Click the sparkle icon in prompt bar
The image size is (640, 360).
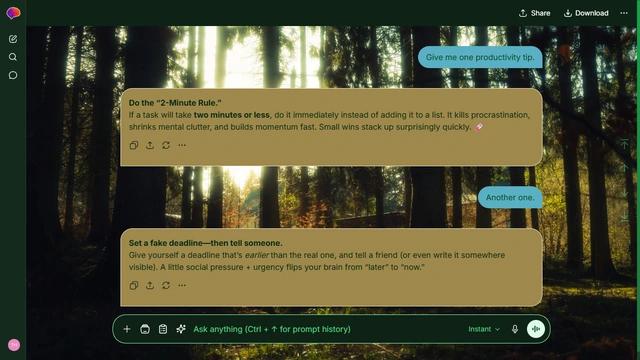181,329
